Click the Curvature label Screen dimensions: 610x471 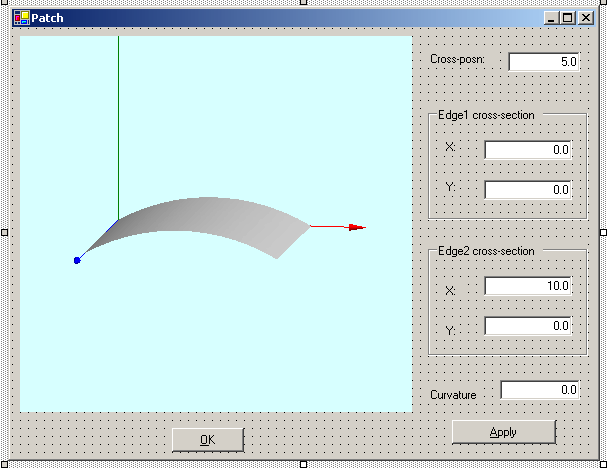453,395
